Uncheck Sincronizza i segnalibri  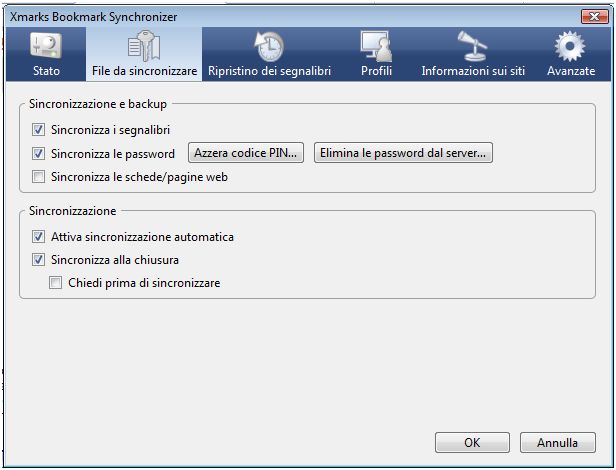(x=39, y=130)
